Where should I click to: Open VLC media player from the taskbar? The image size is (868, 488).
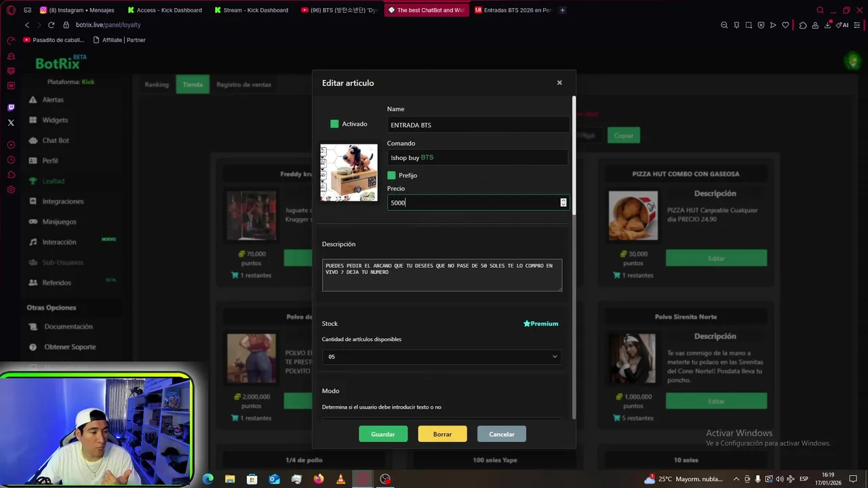click(x=340, y=479)
